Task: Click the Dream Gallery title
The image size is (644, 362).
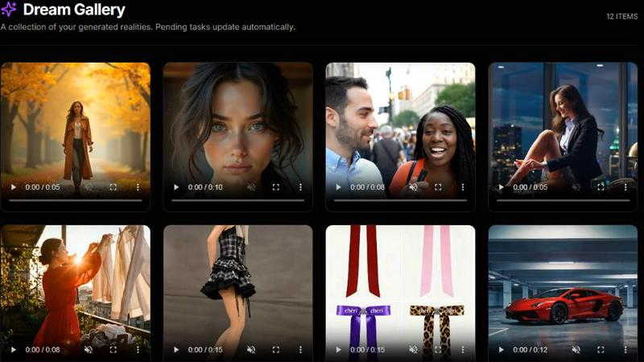Action: click(74, 10)
